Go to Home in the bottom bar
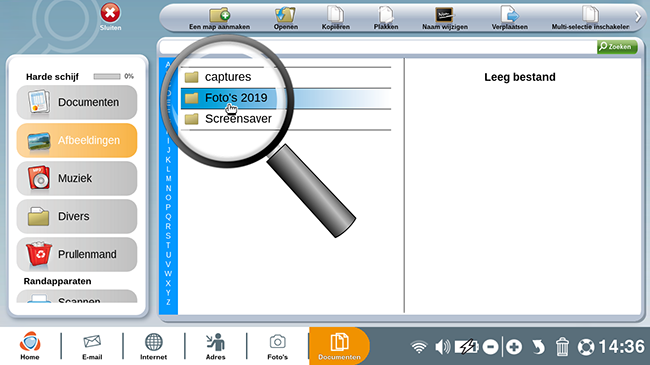Viewport: 650px width, 365px height. (30, 346)
